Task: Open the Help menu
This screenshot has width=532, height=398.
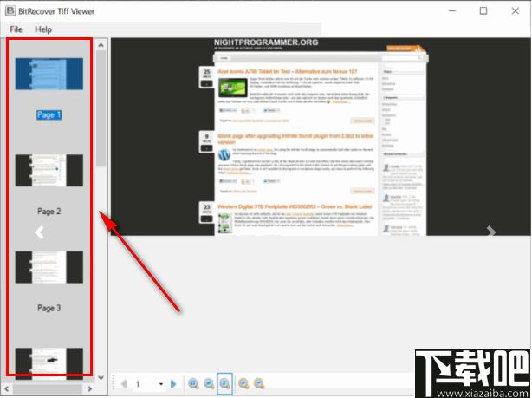Action: (43, 29)
